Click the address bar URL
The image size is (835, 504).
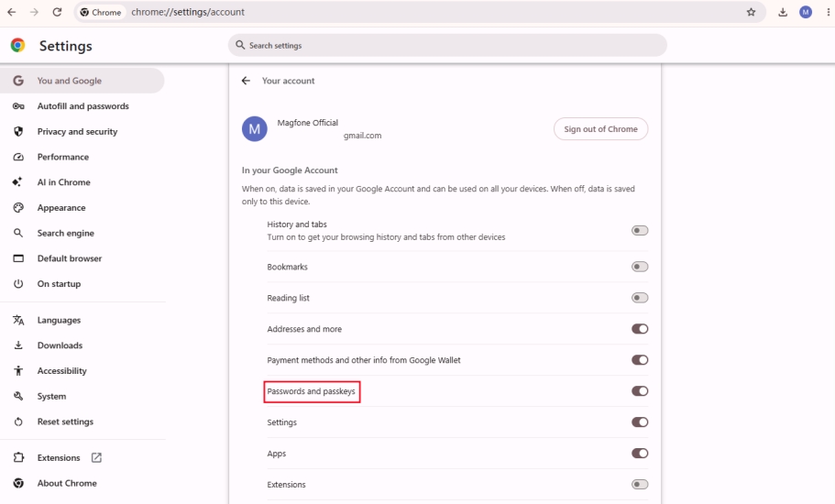(x=188, y=12)
